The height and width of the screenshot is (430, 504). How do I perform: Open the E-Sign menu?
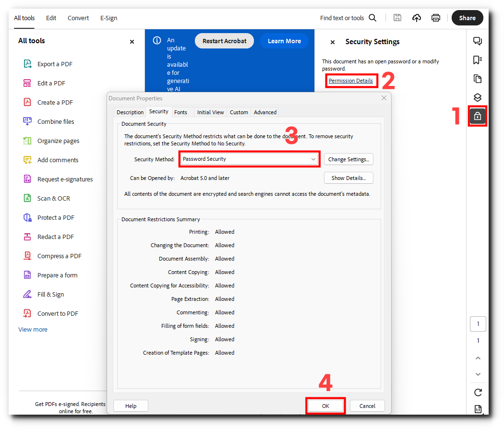(108, 18)
